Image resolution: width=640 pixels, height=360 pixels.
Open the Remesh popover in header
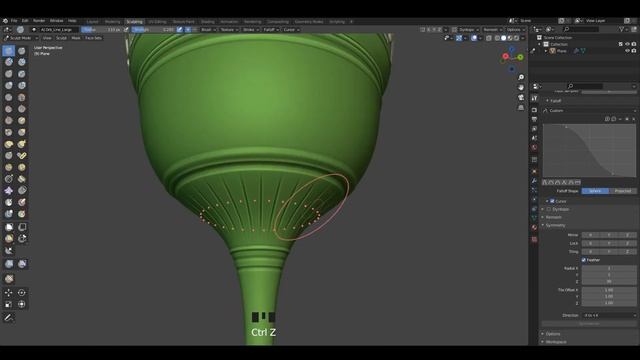[492, 29]
